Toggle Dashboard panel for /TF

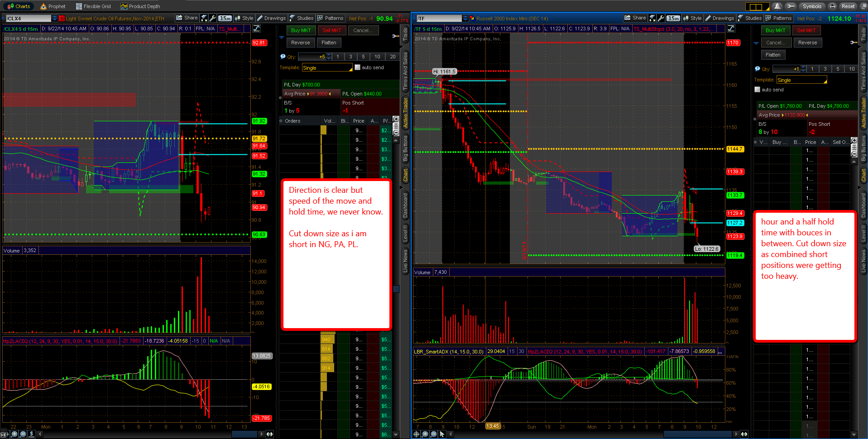click(863, 205)
